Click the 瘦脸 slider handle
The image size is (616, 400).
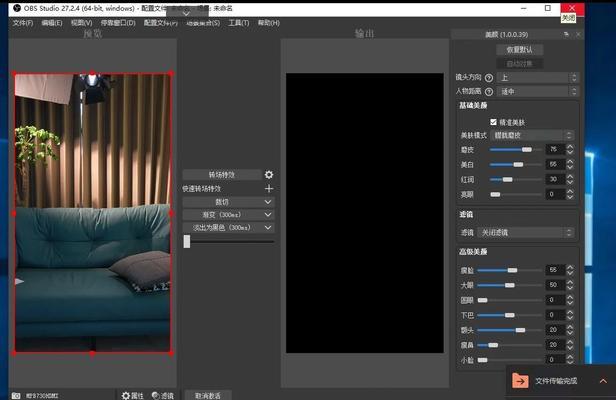click(512, 270)
